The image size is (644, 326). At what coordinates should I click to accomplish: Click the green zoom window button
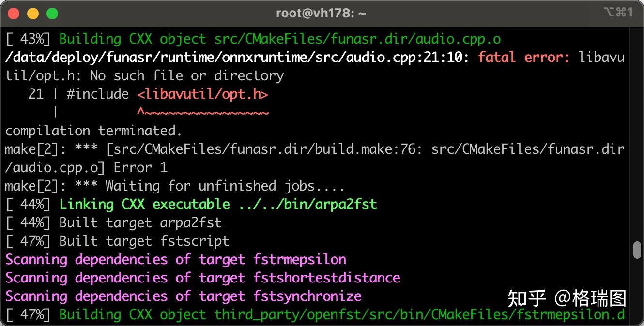coord(52,14)
